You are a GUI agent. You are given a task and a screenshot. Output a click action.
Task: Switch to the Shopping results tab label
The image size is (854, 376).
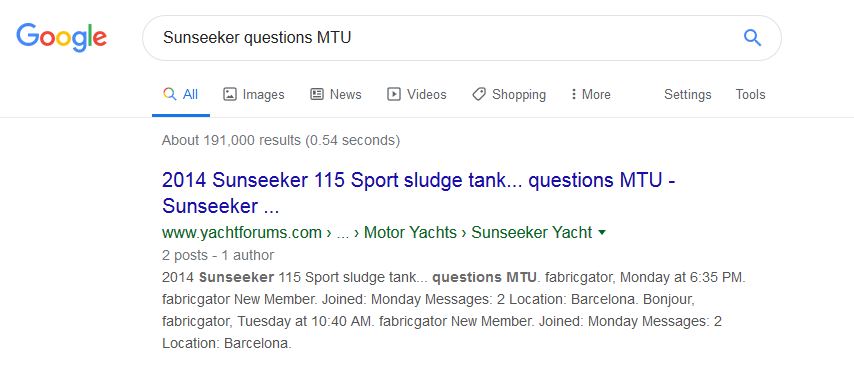[x=518, y=94]
